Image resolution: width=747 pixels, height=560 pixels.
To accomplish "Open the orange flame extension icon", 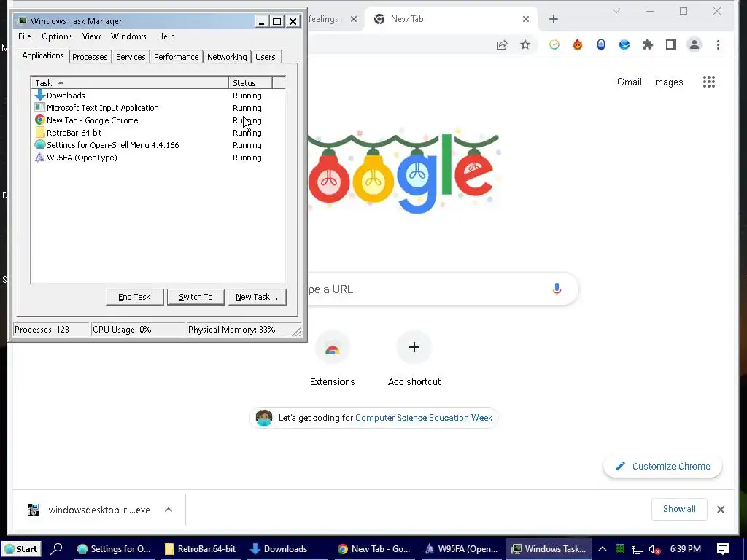I will pos(578,44).
